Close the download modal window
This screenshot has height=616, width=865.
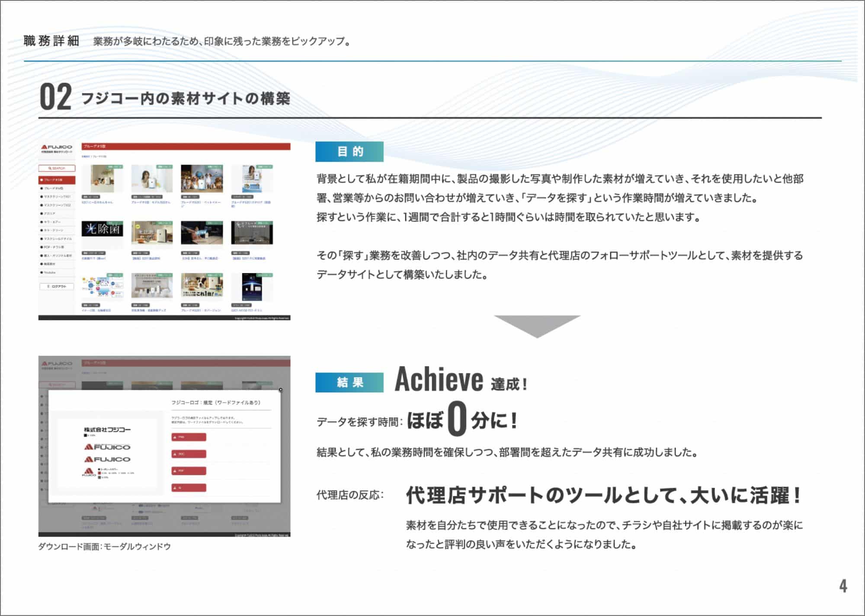pyautogui.click(x=280, y=390)
